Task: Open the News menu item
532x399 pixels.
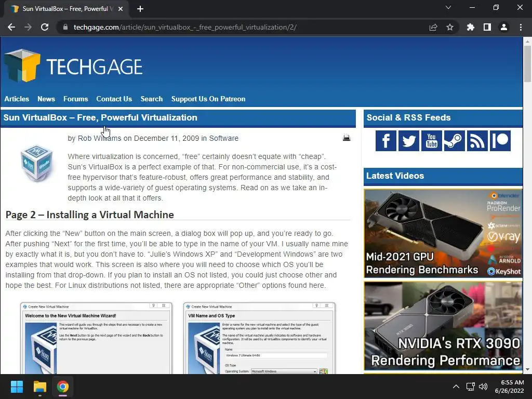Action: coord(46,99)
